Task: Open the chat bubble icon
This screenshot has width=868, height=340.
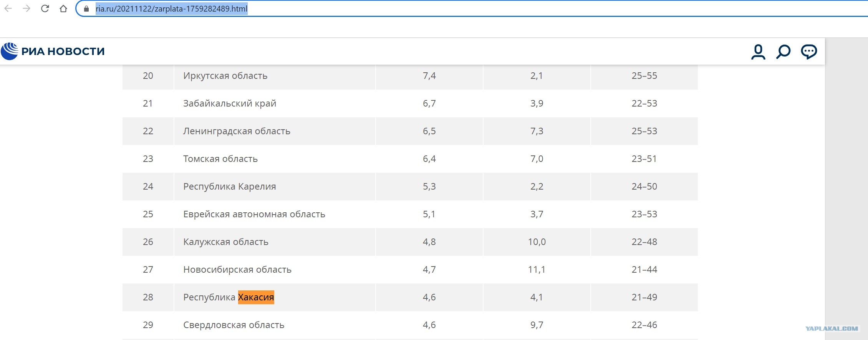Action: (x=809, y=52)
